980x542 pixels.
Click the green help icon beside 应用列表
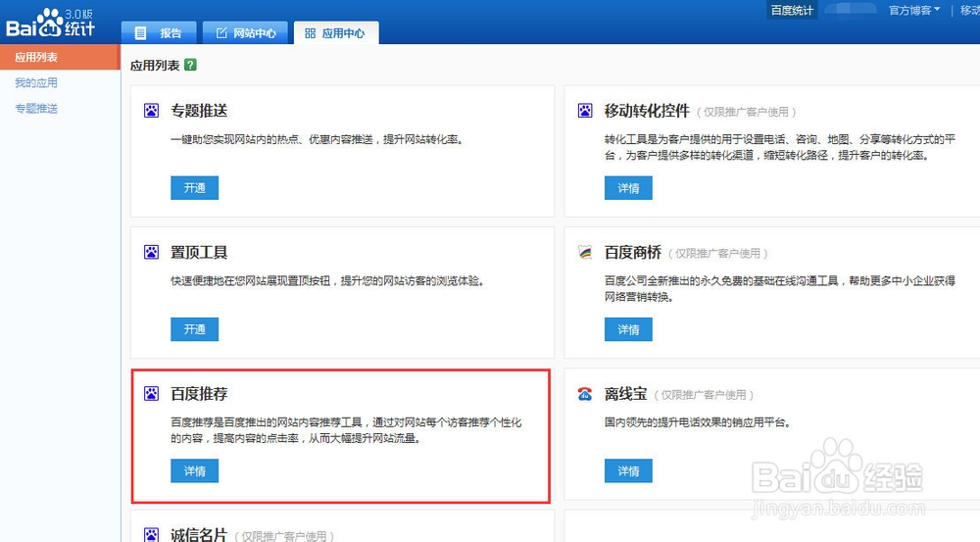pos(191,65)
